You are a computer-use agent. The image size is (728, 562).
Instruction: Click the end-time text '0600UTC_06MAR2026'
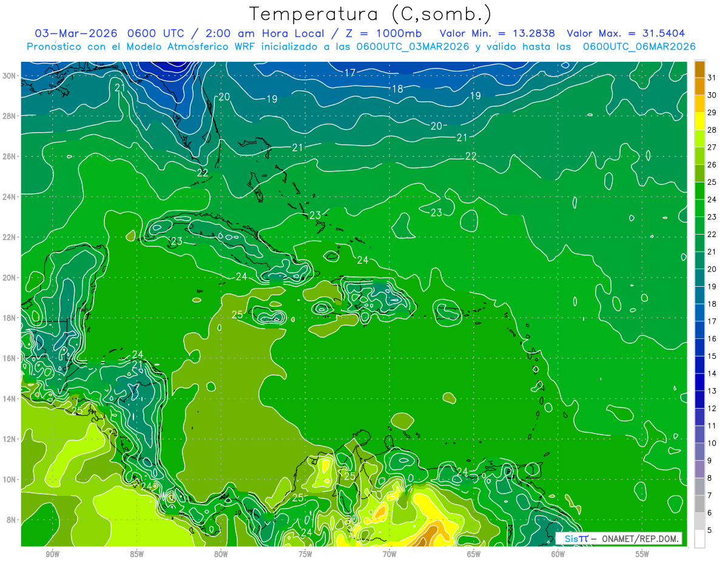tap(639, 46)
